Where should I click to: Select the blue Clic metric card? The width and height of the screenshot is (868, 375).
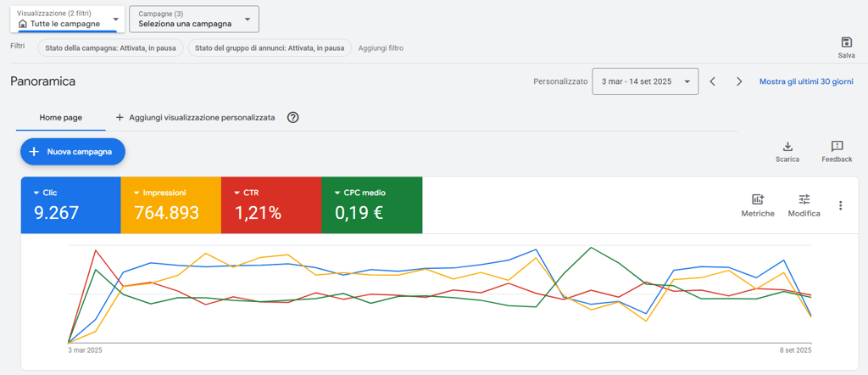tap(70, 204)
